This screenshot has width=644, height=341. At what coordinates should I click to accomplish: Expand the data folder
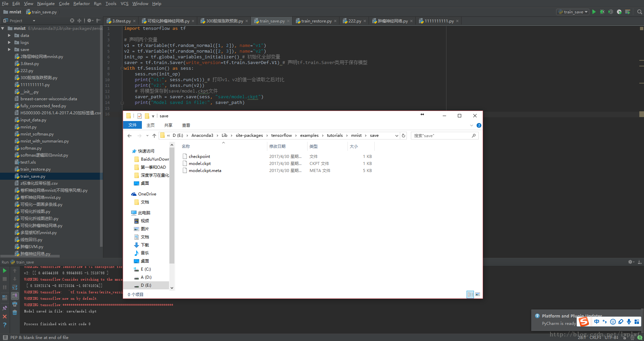tap(9, 35)
